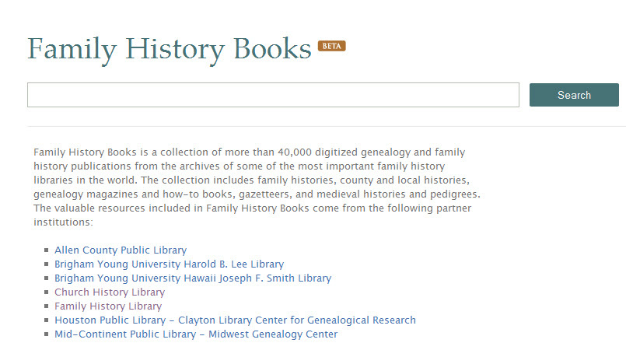Viewport: 626px width, 364px height.
Task: Click bullet beside Allen County Public Library
Action: coord(47,251)
